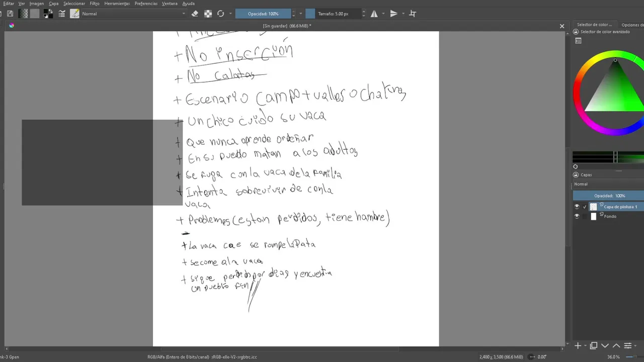Toggle eraser mode
The width and height of the screenshot is (644, 362).
pyautogui.click(x=195, y=14)
